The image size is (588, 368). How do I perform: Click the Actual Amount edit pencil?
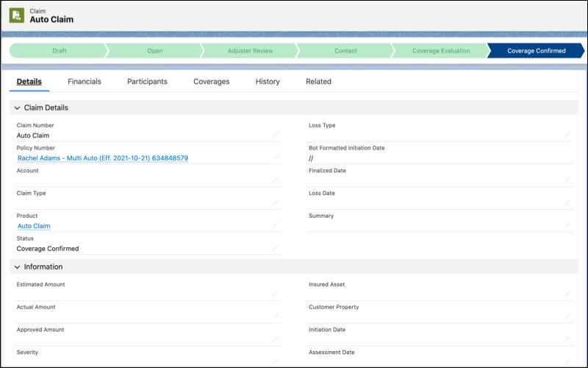pyautogui.click(x=275, y=316)
